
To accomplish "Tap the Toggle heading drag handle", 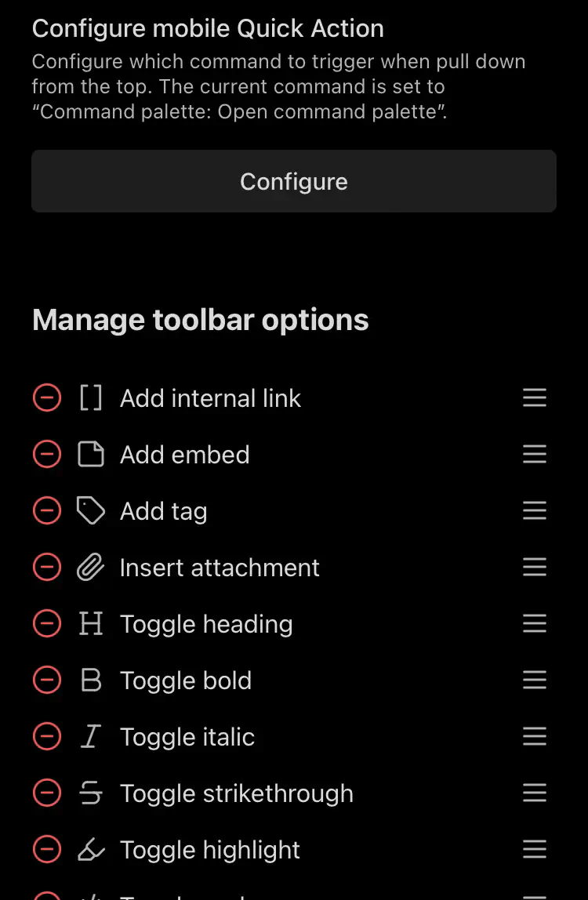I will (535, 624).
